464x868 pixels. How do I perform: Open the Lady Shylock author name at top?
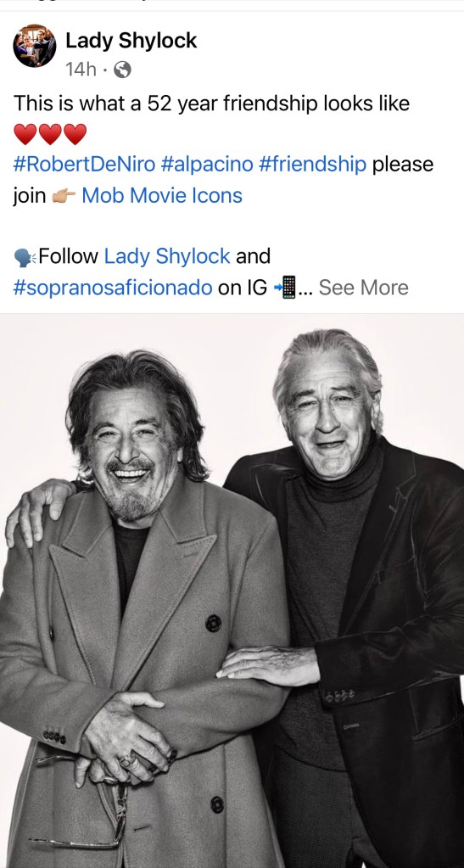[x=131, y=41]
